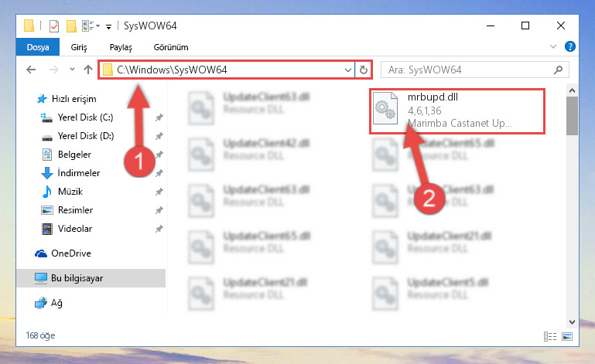This screenshot has width=595, height=364.
Task: Refresh the SysWOW64 folder view
Action: pos(363,70)
